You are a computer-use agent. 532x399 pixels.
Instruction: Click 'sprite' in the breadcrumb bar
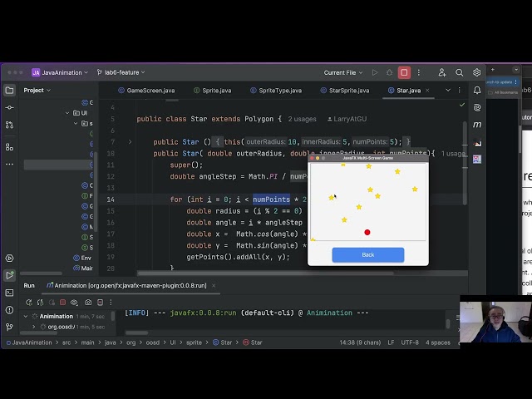tap(194, 342)
